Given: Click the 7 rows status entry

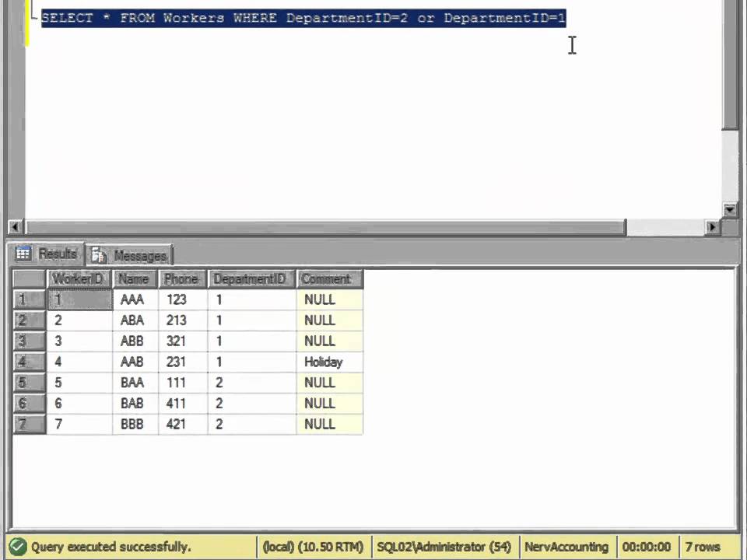Looking at the screenshot, I should 703,547.
